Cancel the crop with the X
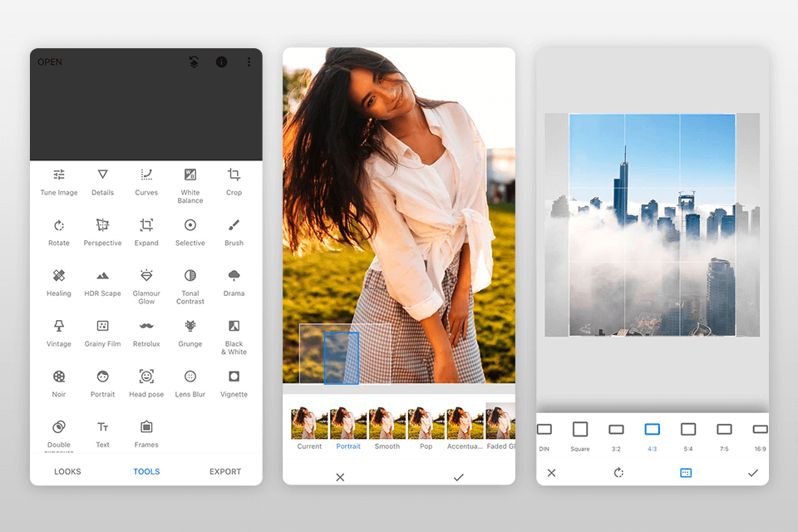The image size is (798, 532). click(552, 473)
